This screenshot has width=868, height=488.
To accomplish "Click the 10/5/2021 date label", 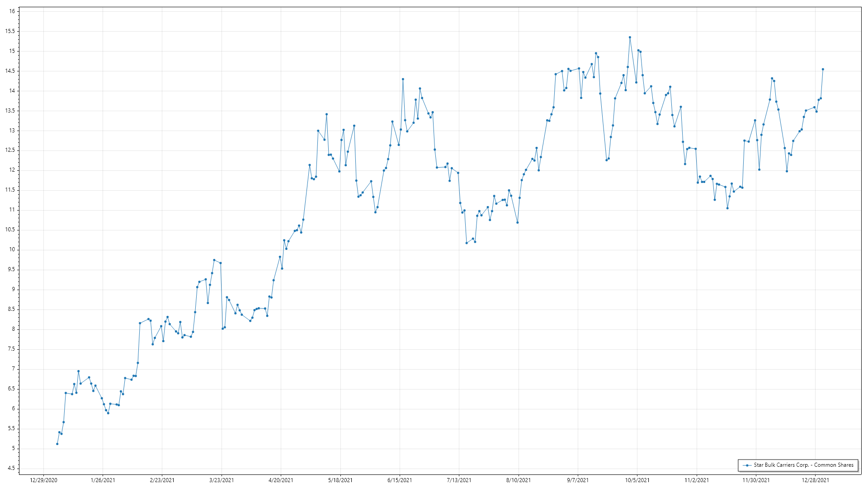I will [x=637, y=480].
